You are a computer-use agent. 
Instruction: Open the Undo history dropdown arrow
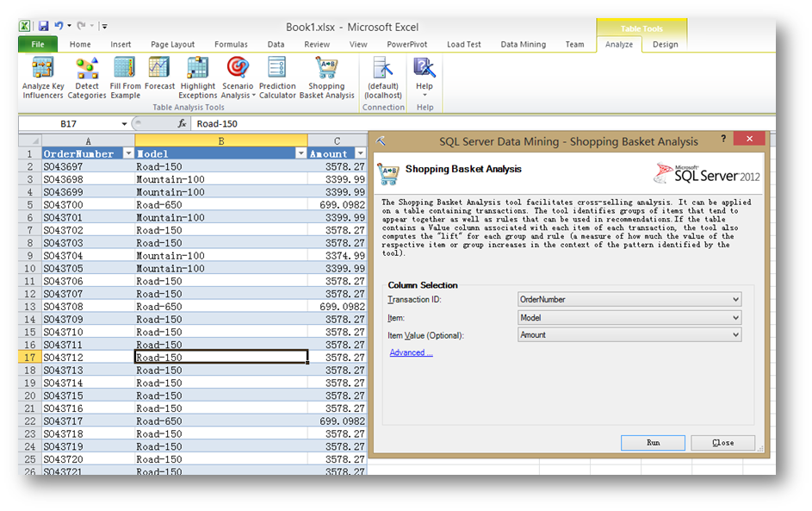(69, 25)
